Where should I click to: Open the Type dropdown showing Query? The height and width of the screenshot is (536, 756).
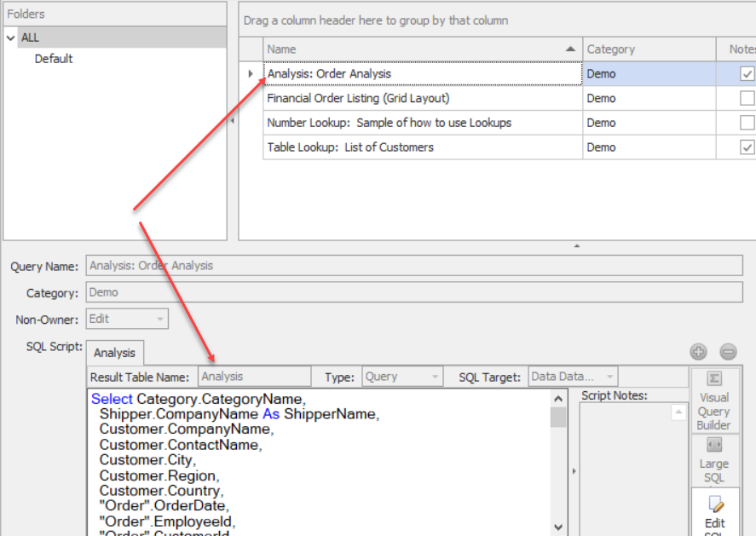point(436,376)
